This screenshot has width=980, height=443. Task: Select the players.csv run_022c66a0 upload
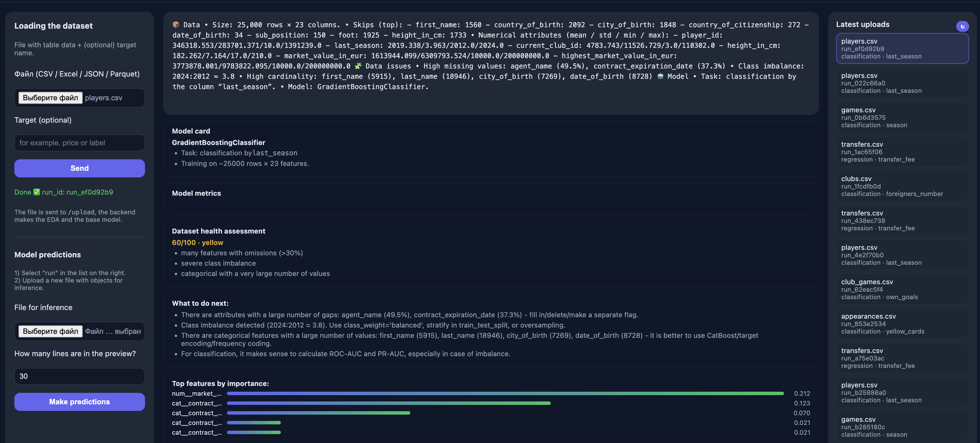(902, 83)
